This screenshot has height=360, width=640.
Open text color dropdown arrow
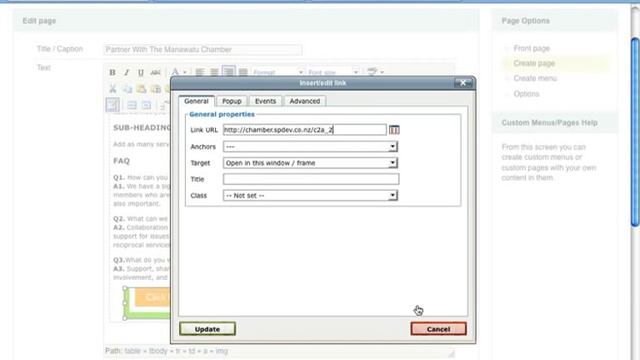[x=185, y=73]
